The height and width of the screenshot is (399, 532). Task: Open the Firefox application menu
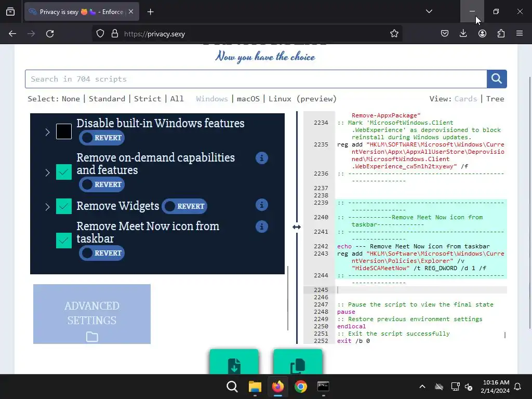tap(520, 34)
